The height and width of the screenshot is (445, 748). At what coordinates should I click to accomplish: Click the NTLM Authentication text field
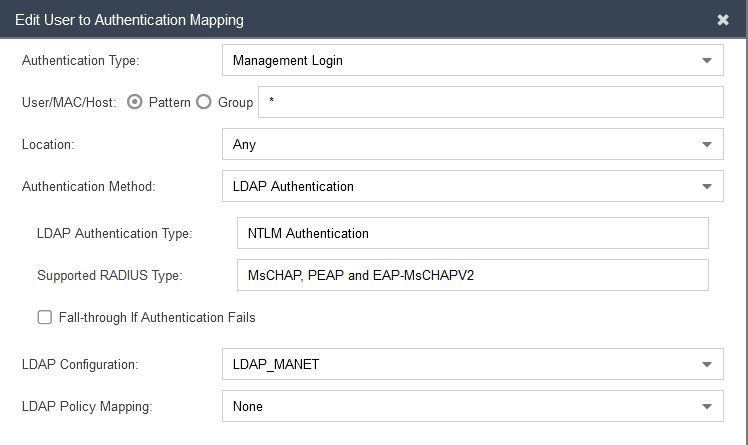[472, 233]
